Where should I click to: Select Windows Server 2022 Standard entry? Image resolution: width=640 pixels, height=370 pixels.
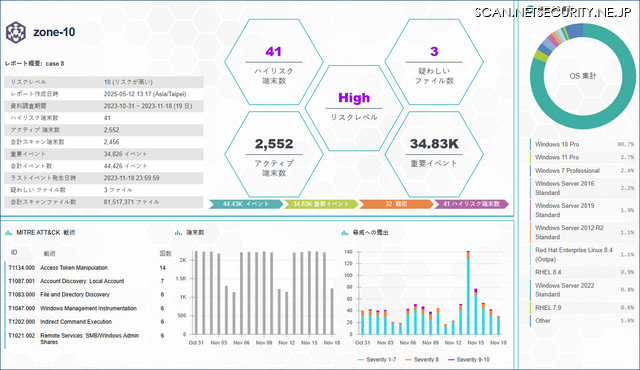(x=582, y=290)
